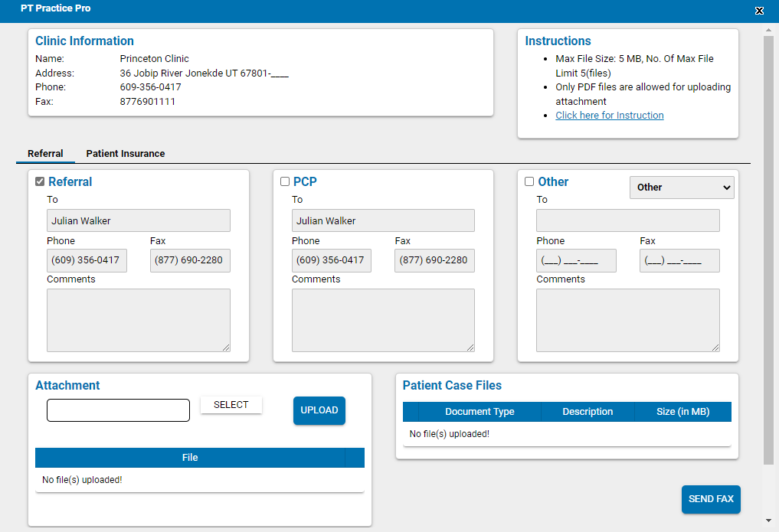Screen dimensions: 779x532
Task: Click the SELECT button to browse files
Action: (x=231, y=404)
